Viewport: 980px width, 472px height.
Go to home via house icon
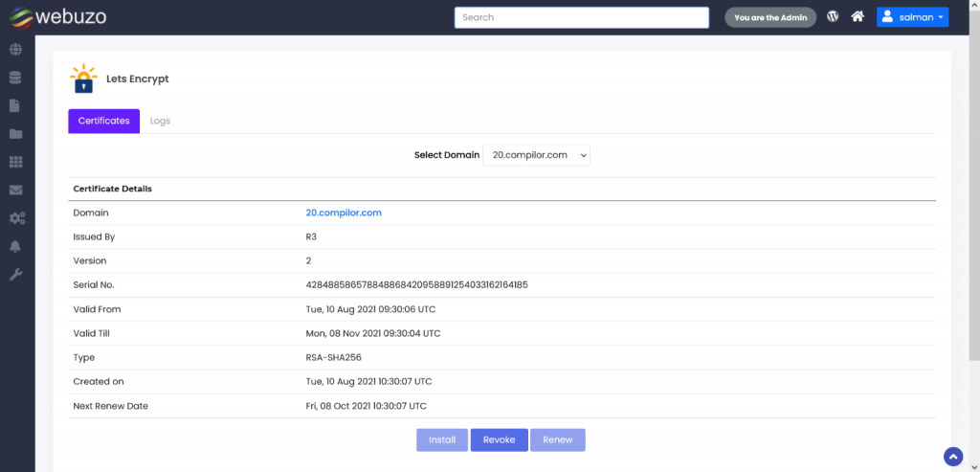(857, 17)
